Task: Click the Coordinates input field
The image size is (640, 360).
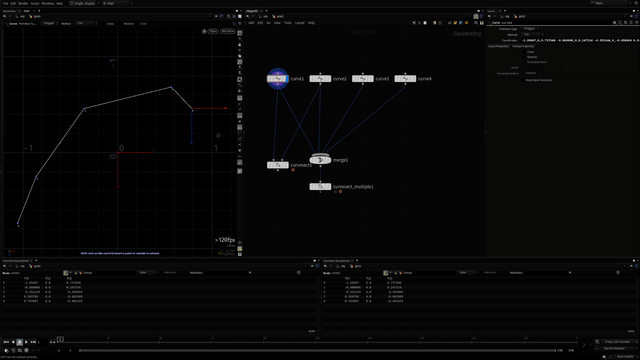Action: pos(580,40)
